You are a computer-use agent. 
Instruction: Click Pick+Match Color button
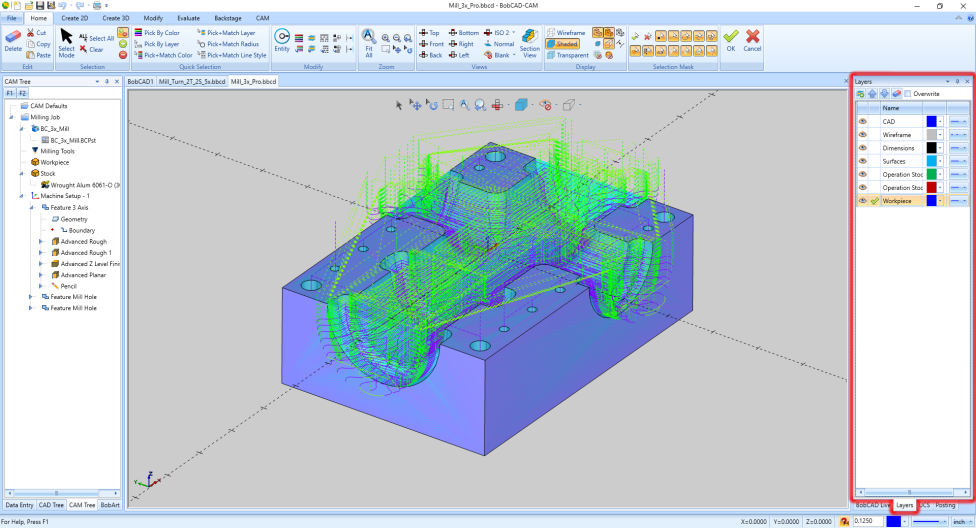163,55
